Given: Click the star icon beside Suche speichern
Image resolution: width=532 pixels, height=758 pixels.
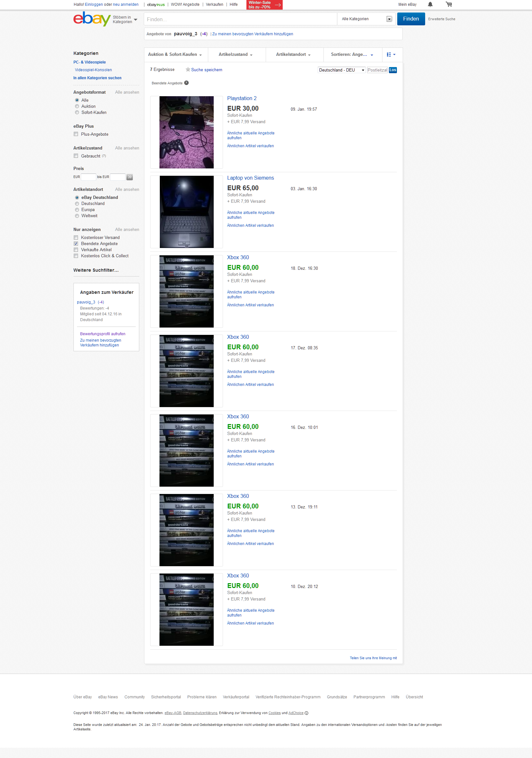Looking at the screenshot, I should 188,69.
